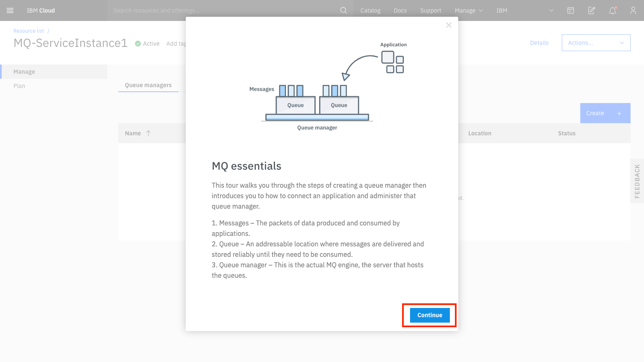The width and height of the screenshot is (644, 362).
Task: Open the user avatar profile icon
Action: pyautogui.click(x=633, y=10)
